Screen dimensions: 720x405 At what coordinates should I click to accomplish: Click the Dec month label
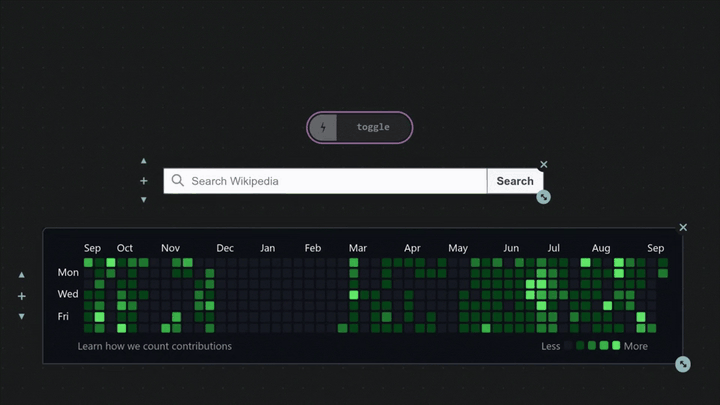pos(225,248)
